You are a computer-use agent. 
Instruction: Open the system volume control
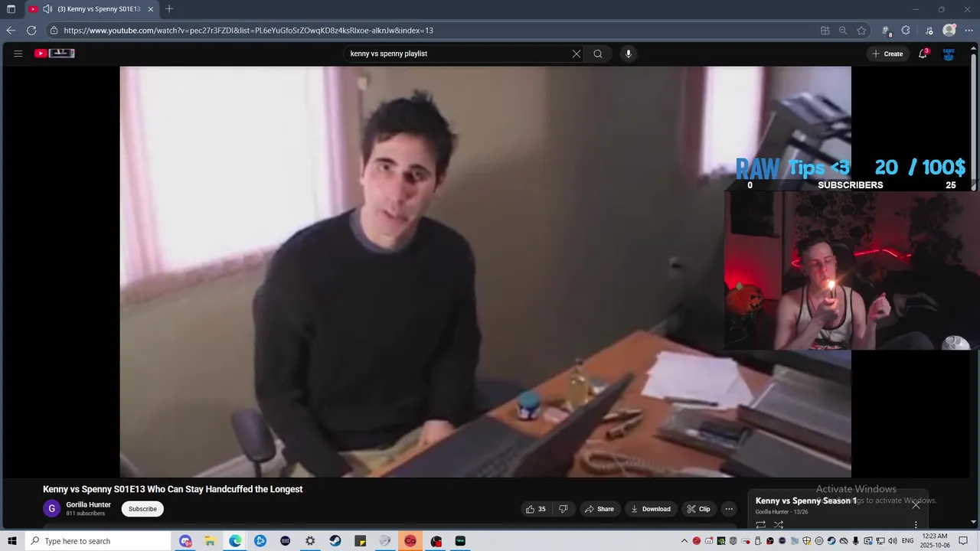click(893, 541)
